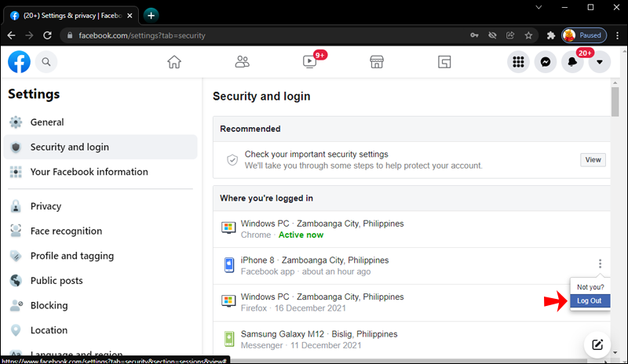Expand the Account dropdown arrow
The image size is (628, 364).
point(600,62)
